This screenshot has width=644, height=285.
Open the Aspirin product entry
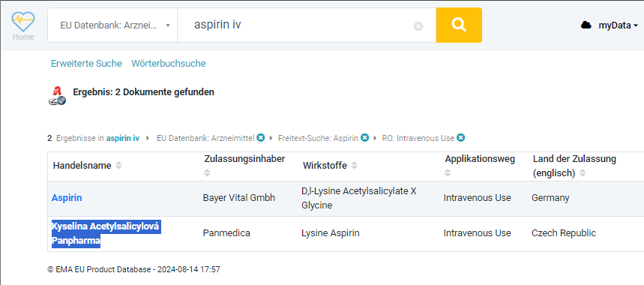pyautogui.click(x=67, y=198)
